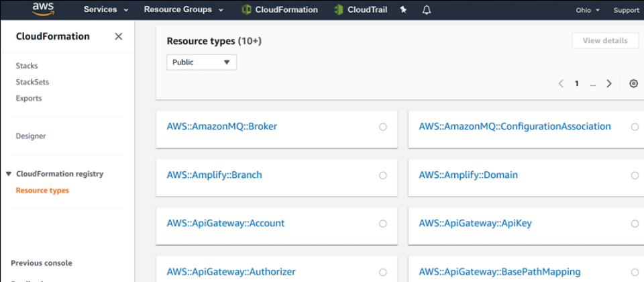Select the AWS::Amplify::Branch radio button
This screenshot has height=282, width=644.
pos(383,175)
